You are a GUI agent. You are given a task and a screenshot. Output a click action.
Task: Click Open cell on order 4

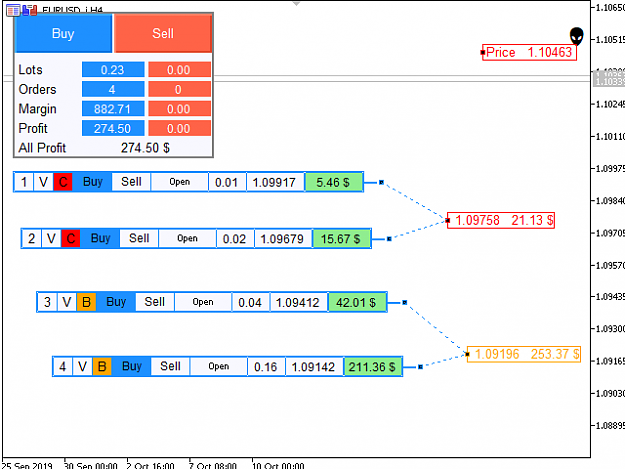coord(218,366)
